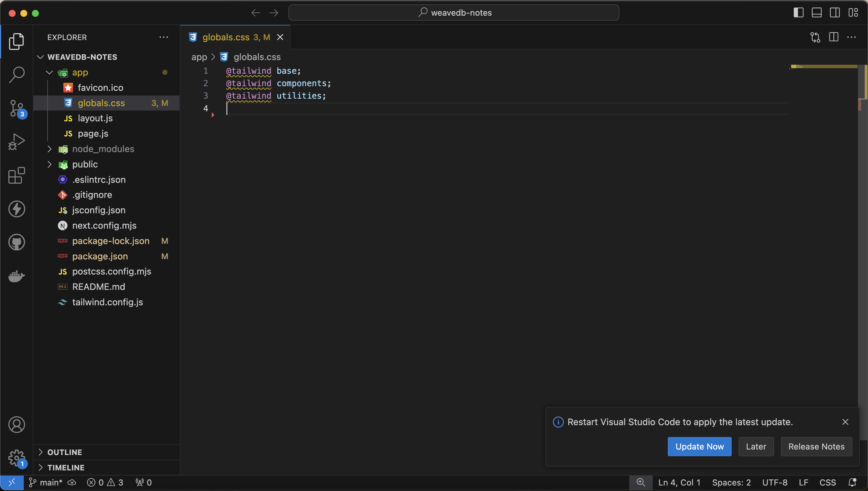868x491 pixels.
Task: Open the Search view in activity bar
Action: [x=17, y=74]
